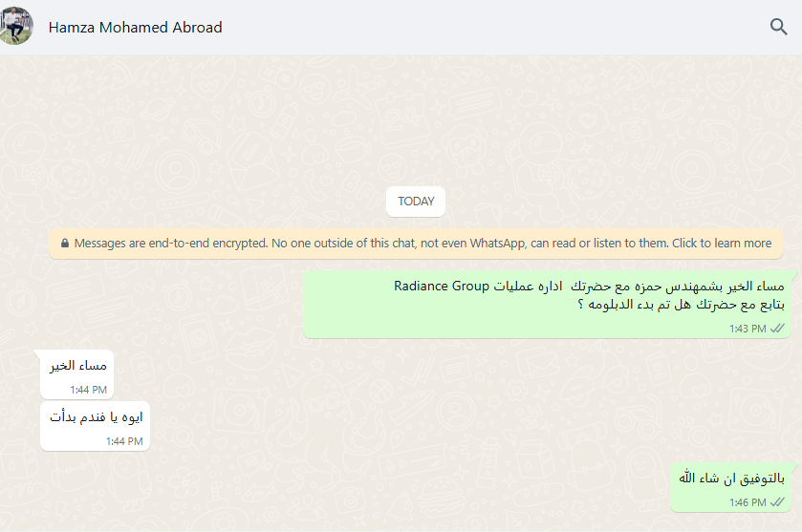Select the outgoing بالتوفيق ان شاء الله message
The width and height of the screenshot is (802, 532).
coord(731,487)
